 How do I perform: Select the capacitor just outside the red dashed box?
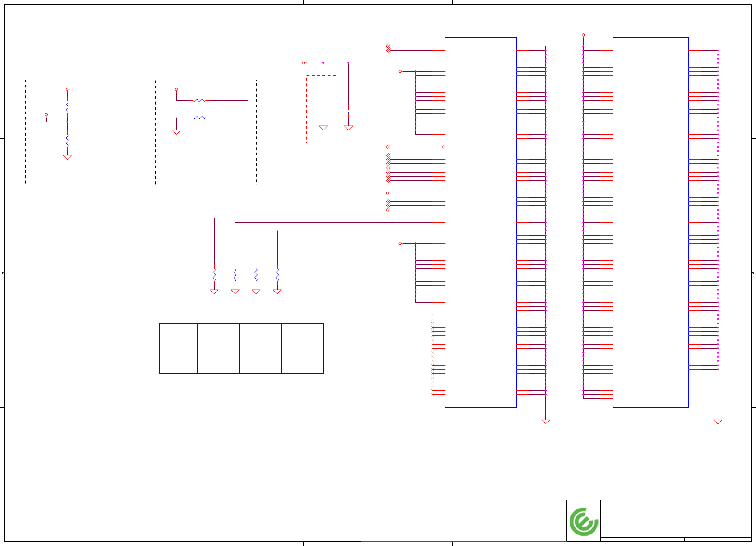(x=348, y=111)
